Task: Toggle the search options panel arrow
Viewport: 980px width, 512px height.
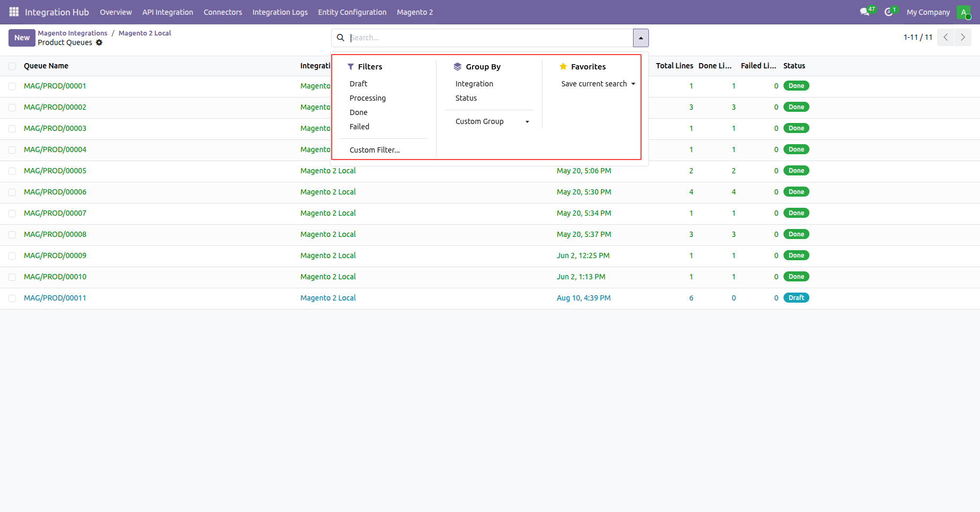Action: pos(640,38)
